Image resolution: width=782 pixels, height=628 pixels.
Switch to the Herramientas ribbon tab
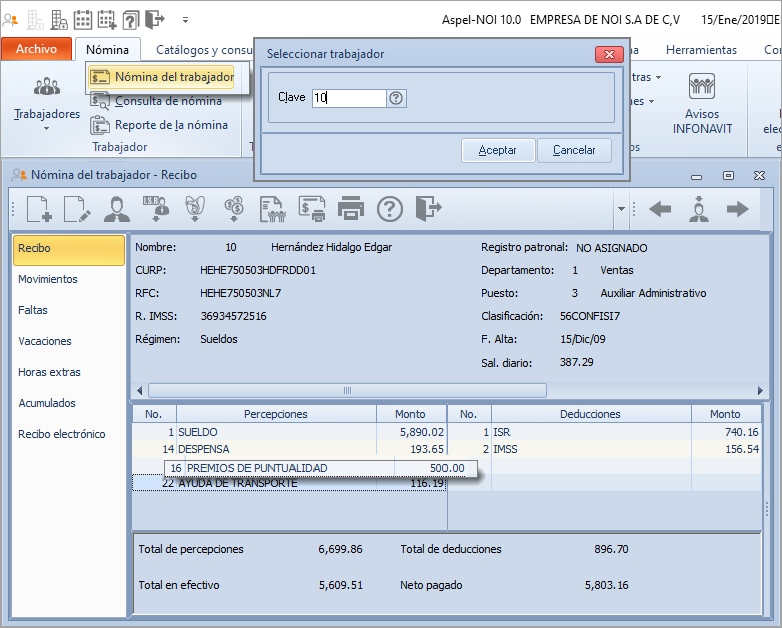701,49
